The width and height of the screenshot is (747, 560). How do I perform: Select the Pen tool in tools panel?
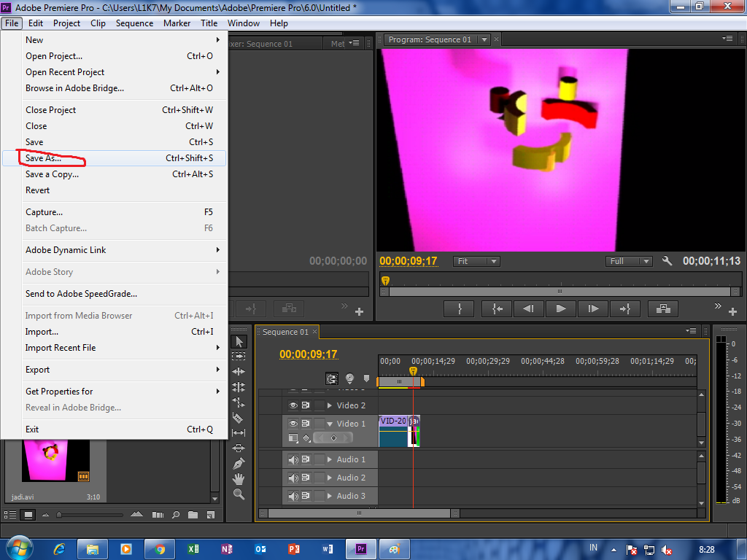(239, 464)
